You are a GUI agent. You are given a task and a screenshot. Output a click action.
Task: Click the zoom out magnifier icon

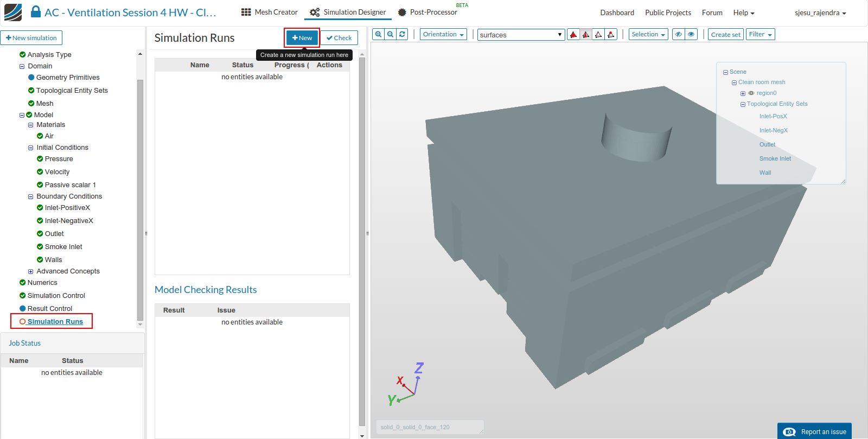pyautogui.click(x=391, y=34)
